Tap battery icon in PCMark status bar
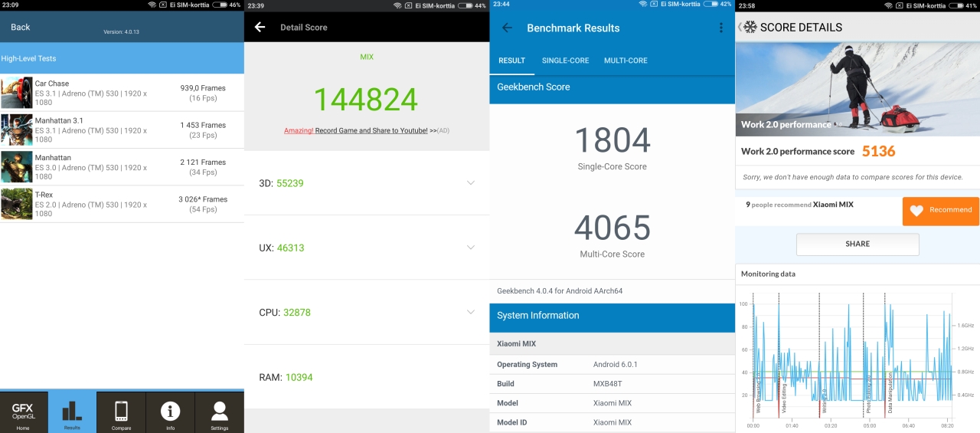 [x=956, y=5]
